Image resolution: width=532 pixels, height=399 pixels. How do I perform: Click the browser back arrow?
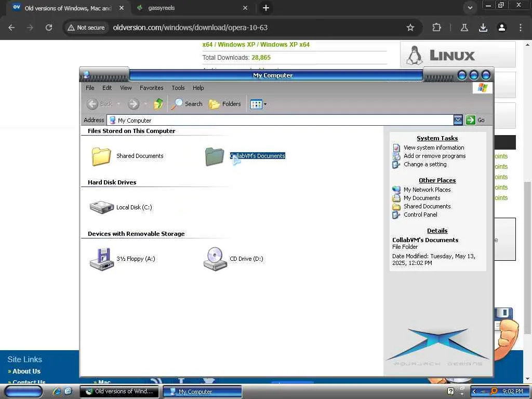click(11, 28)
